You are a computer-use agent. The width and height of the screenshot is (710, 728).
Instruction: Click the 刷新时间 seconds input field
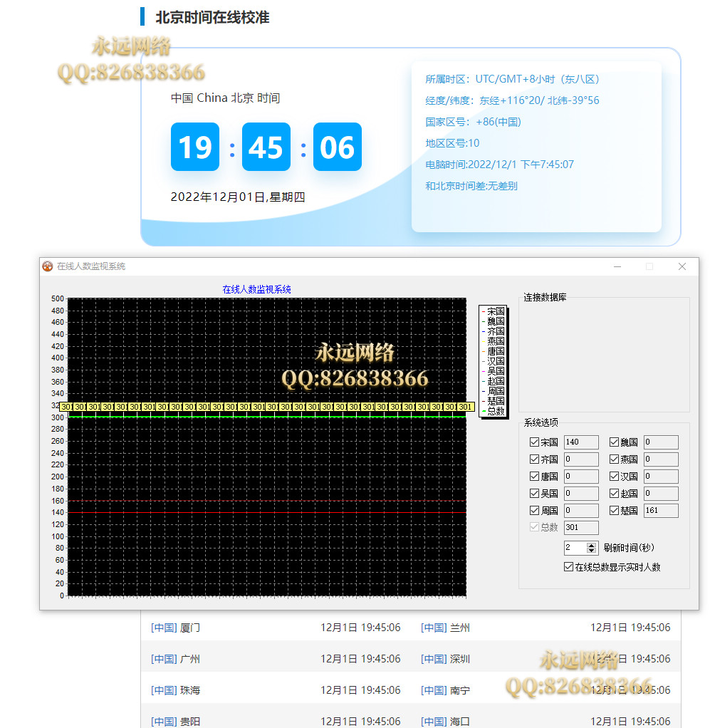(x=575, y=548)
